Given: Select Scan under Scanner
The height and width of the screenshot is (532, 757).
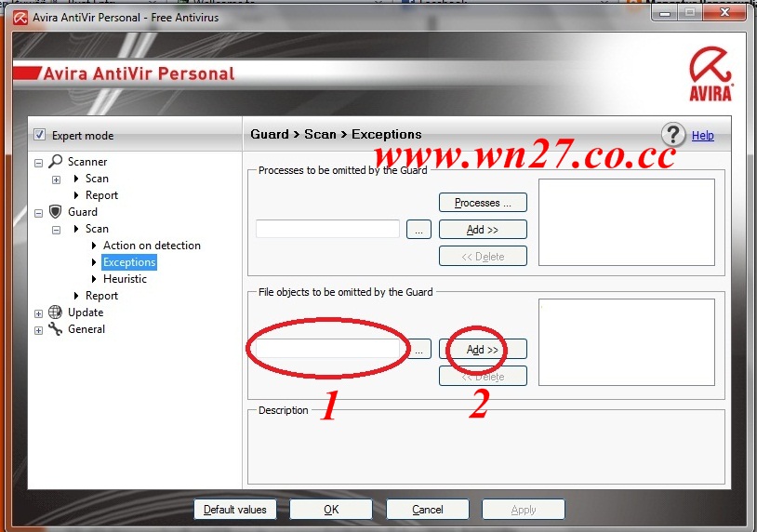Looking at the screenshot, I should point(97,179).
